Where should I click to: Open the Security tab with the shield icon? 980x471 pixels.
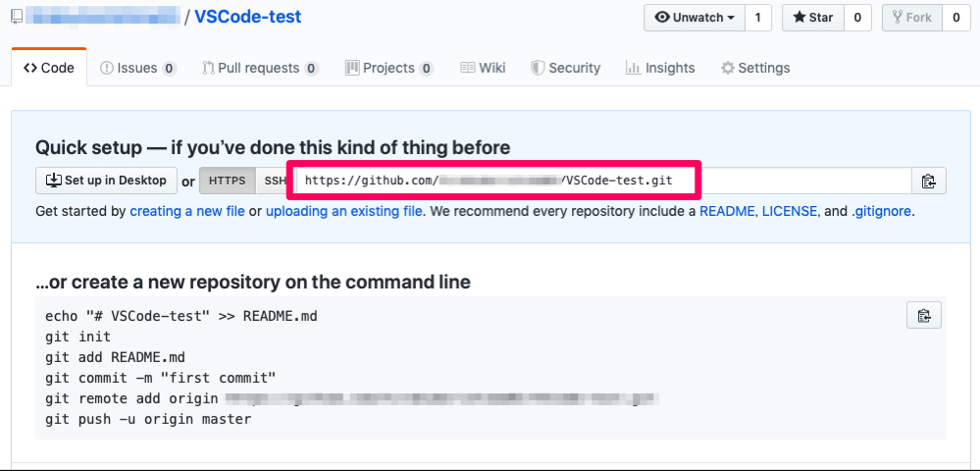point(566,68)
